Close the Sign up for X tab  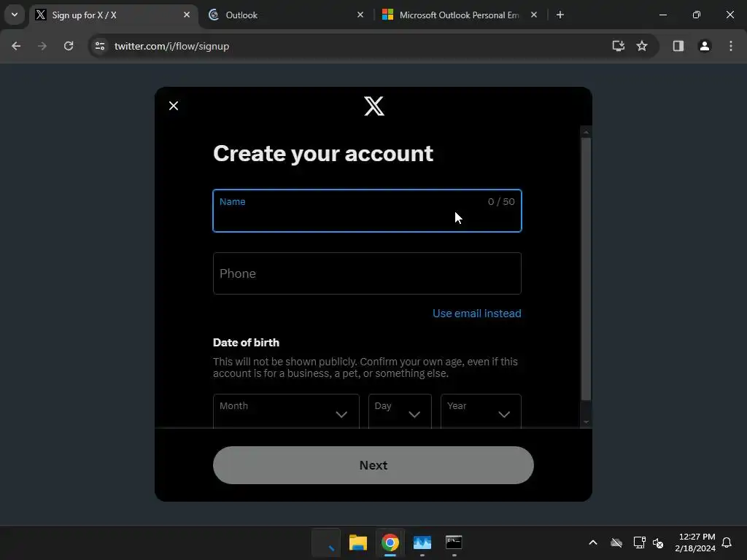pos(187,15)
